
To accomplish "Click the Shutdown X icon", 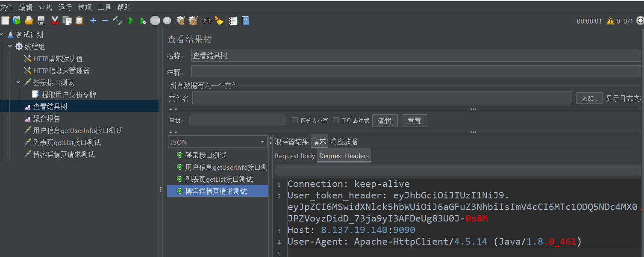I will pos(167,21).
